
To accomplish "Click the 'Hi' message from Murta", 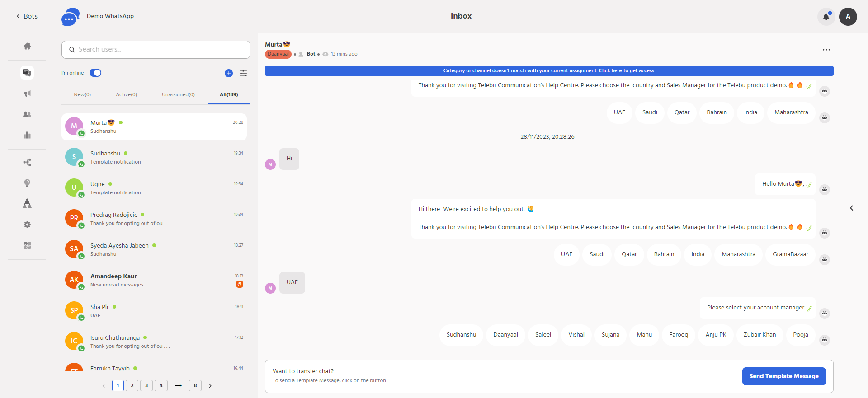I will [x=289, y=159].
